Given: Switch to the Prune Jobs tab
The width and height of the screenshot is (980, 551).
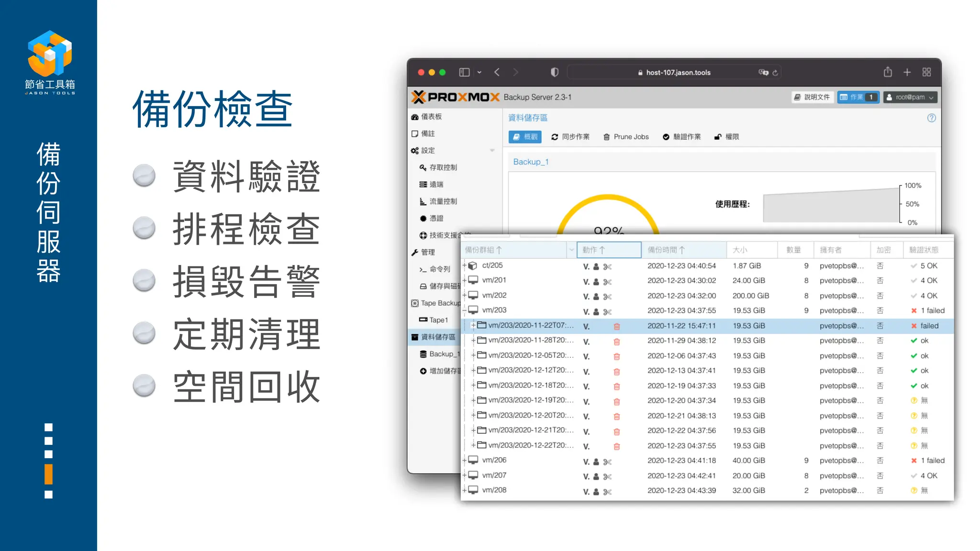Looking at the screenshot, I should tap(626, 137).
